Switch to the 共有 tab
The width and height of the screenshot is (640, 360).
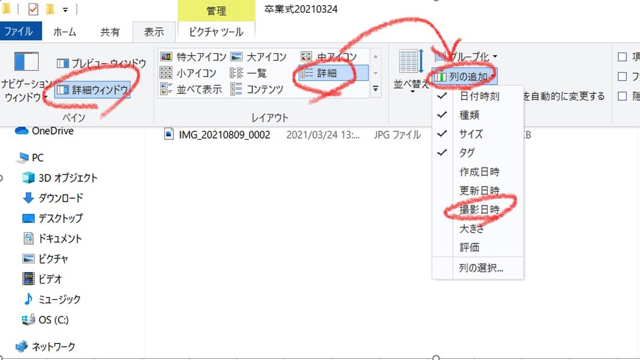click(x=110, y=32)
